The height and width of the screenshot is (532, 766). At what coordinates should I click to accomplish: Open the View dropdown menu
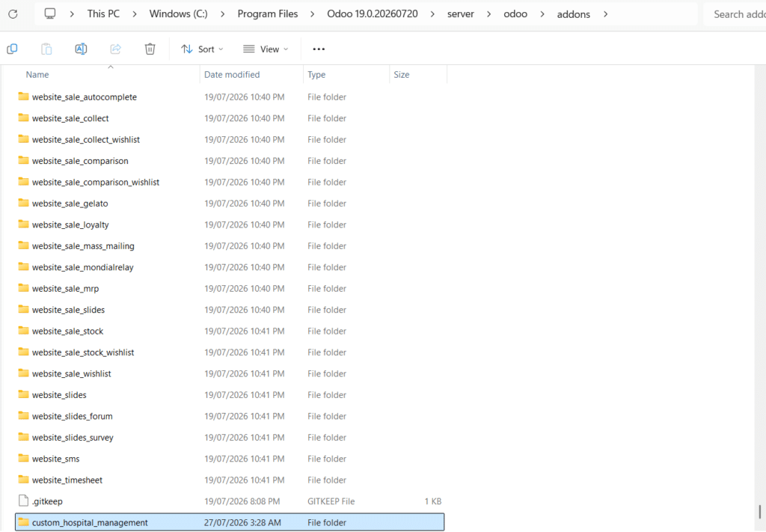(266, 49)
